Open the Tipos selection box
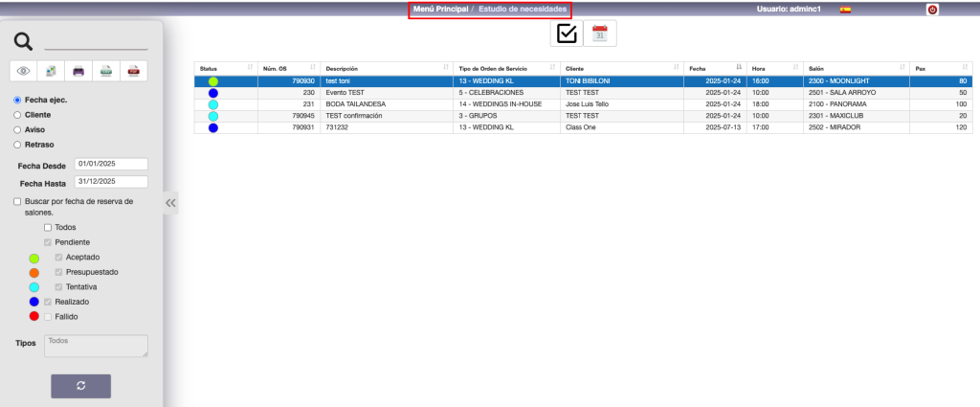980x407 pixels. tap(96, 346)
